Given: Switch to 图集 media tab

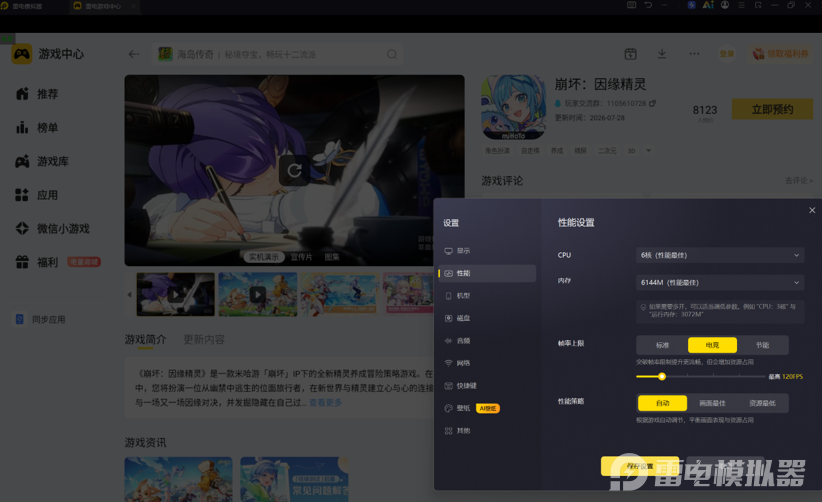Looking at the screenshot, I should [x=332, y=257].
